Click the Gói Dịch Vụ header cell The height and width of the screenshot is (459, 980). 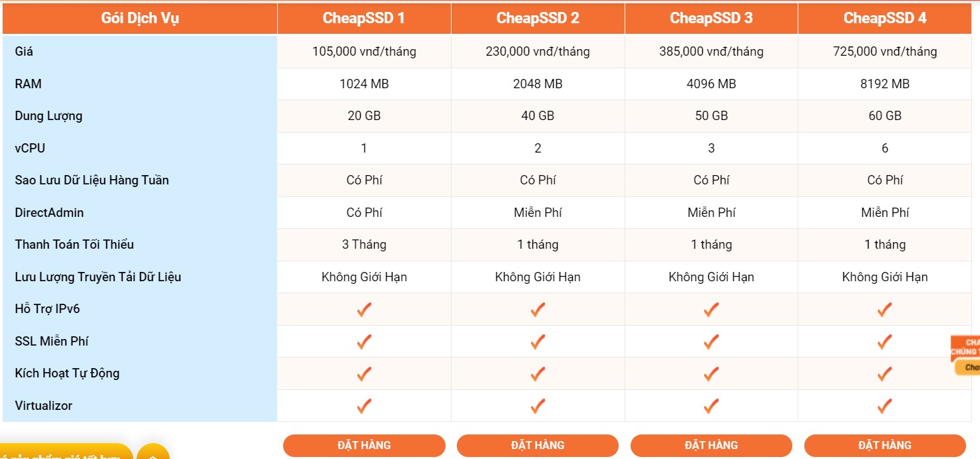(x=139, y=18)
